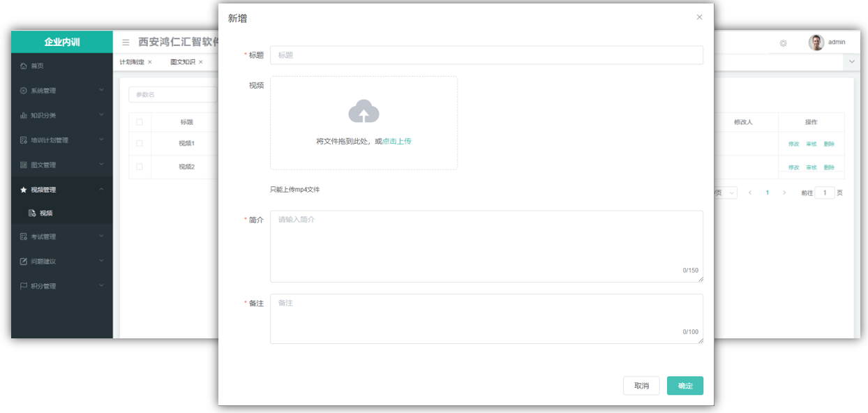
Task: Expand the 积分管理 menu chevron
Action: coord(101,285)
